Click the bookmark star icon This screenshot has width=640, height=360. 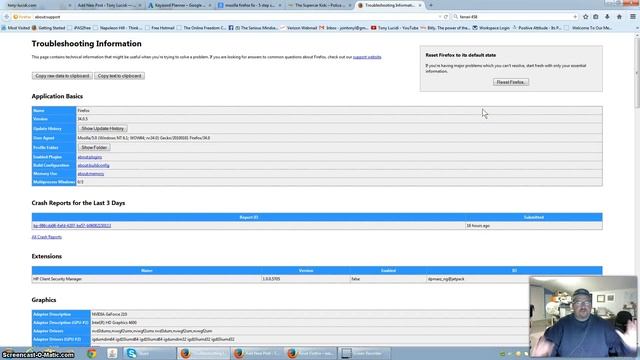tap(586, 17)
